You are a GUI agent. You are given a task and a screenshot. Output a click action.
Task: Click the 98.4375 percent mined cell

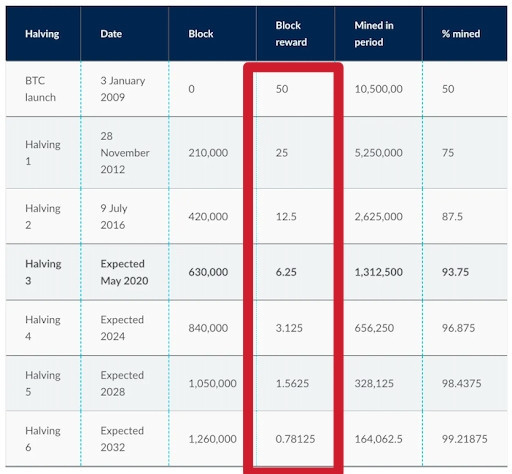pyautogui.click(x=461, y=383)
